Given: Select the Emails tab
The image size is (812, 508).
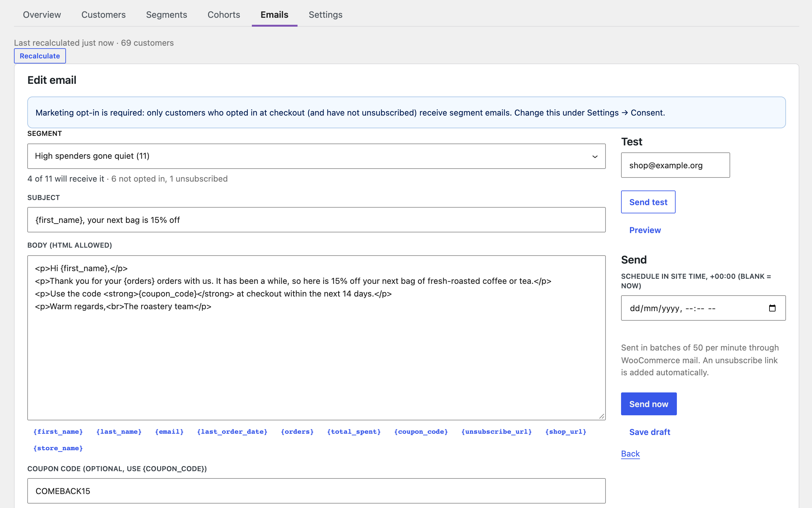Looking at the screenshot, I should point(274,15).
